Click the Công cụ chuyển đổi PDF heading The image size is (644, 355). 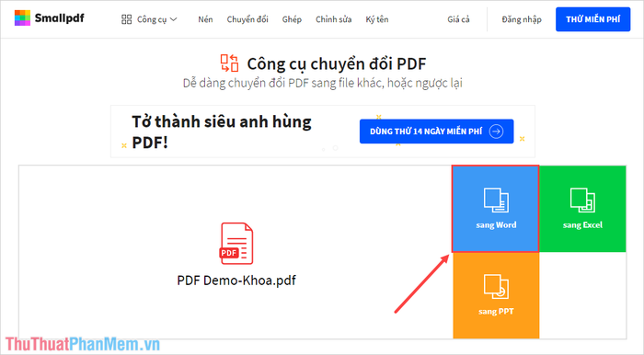coord(337,64)
